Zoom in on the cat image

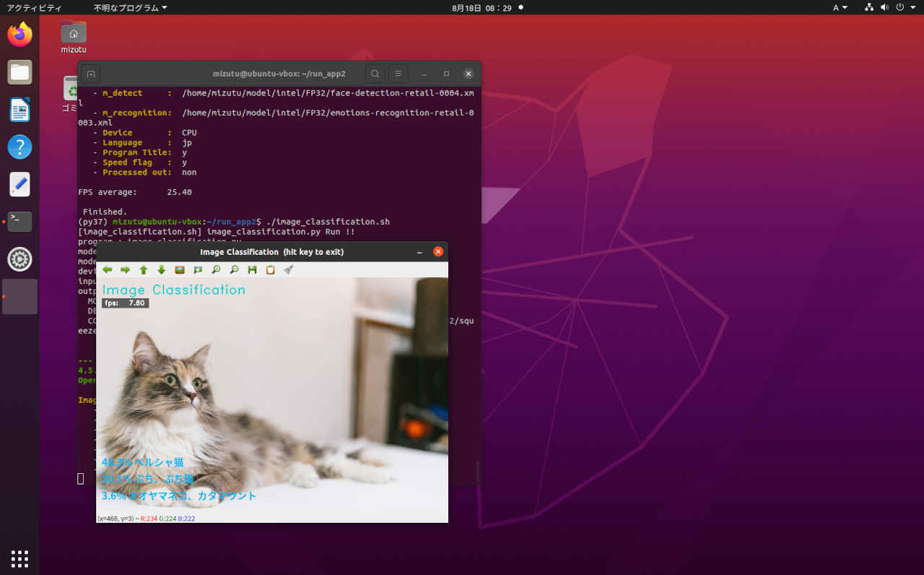[216, 269]
